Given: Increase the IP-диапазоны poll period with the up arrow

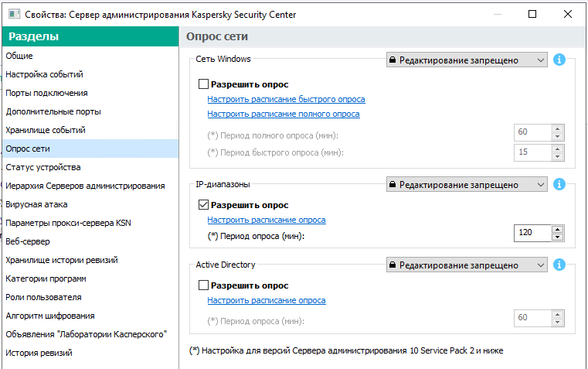Looking at the screenshot, I should [556, 227].
